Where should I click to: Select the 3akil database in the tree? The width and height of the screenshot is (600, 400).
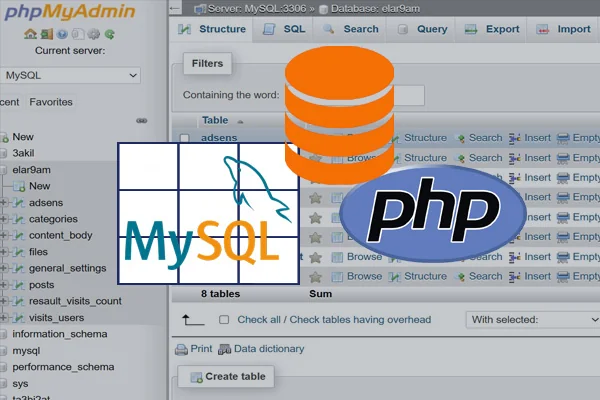23,153
